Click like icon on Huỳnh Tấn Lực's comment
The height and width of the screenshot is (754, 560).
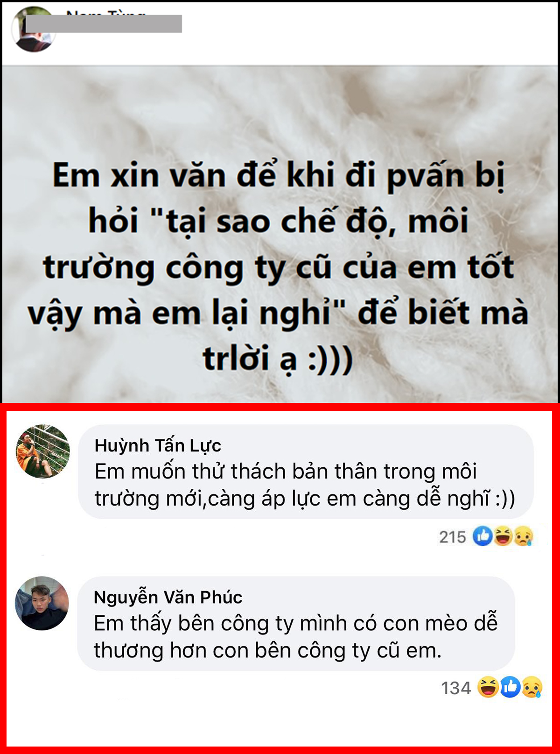click(483, 536)
